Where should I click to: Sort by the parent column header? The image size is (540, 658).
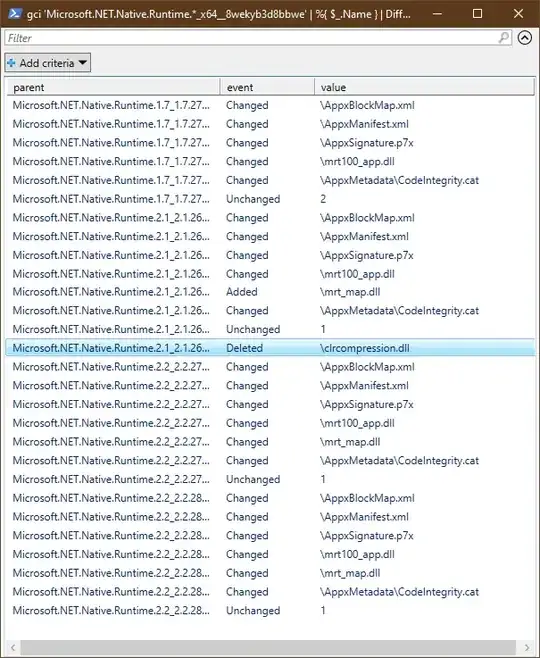click(x=113, y=87)
